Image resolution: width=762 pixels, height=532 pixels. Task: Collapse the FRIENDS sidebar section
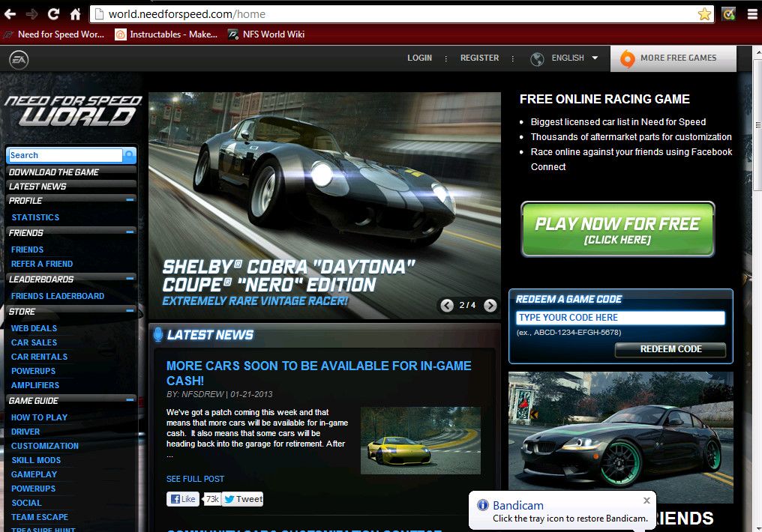(130, 232)
